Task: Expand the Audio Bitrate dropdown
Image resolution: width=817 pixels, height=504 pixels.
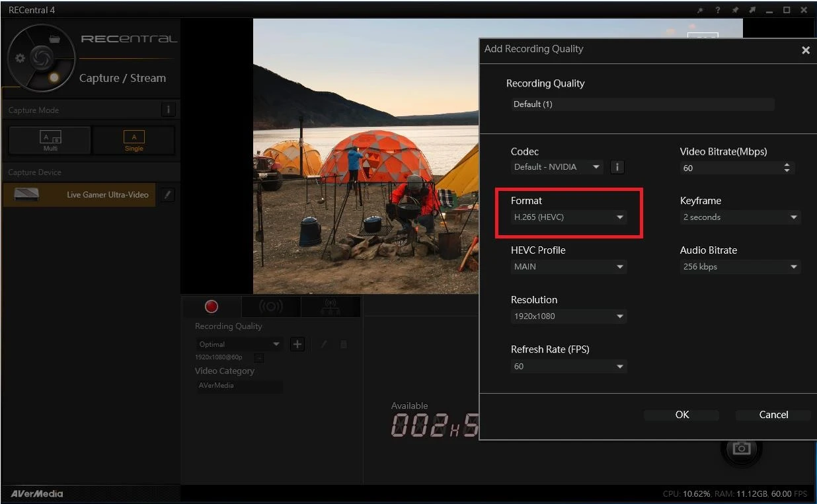Action: (740, 267)
